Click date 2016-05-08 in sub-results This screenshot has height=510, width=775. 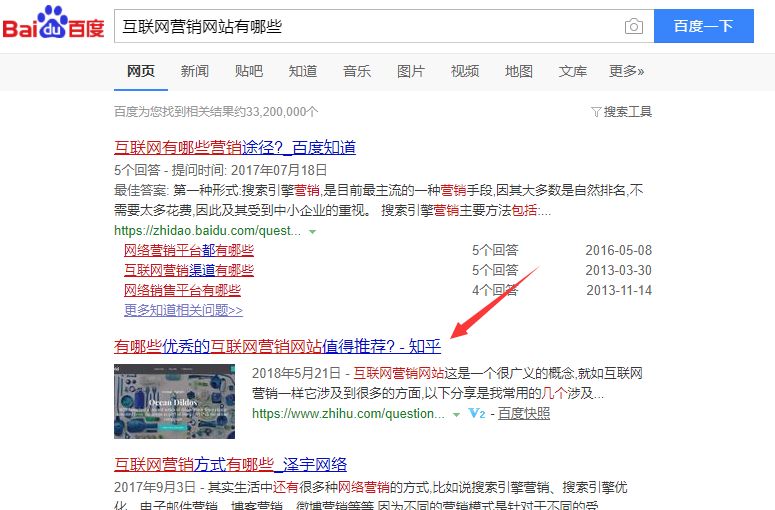(619, 251)
